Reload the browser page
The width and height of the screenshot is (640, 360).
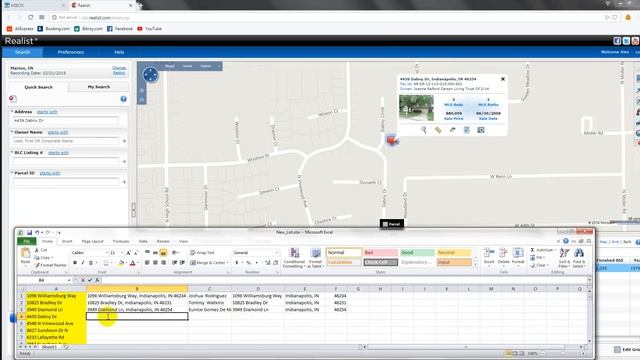30,17
